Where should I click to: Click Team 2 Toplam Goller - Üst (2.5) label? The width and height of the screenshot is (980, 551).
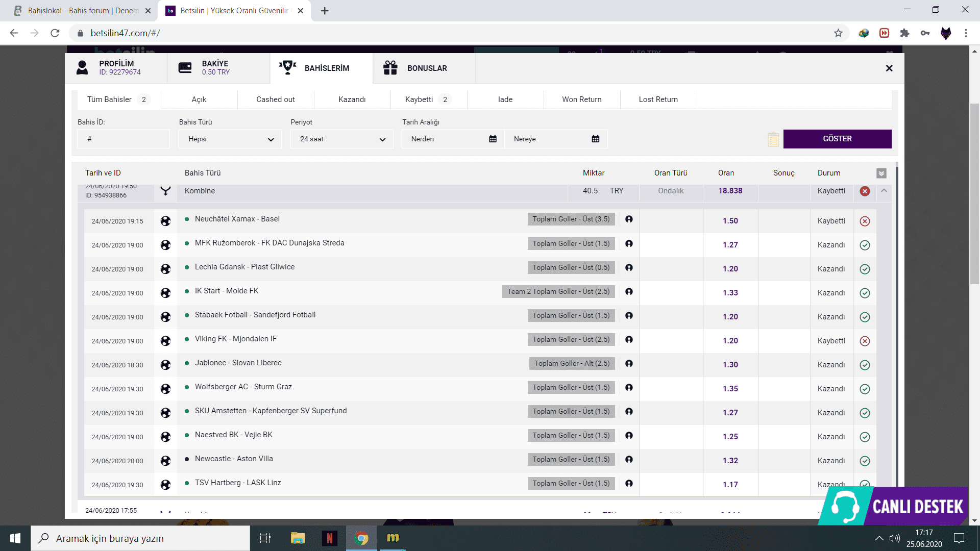558,291
